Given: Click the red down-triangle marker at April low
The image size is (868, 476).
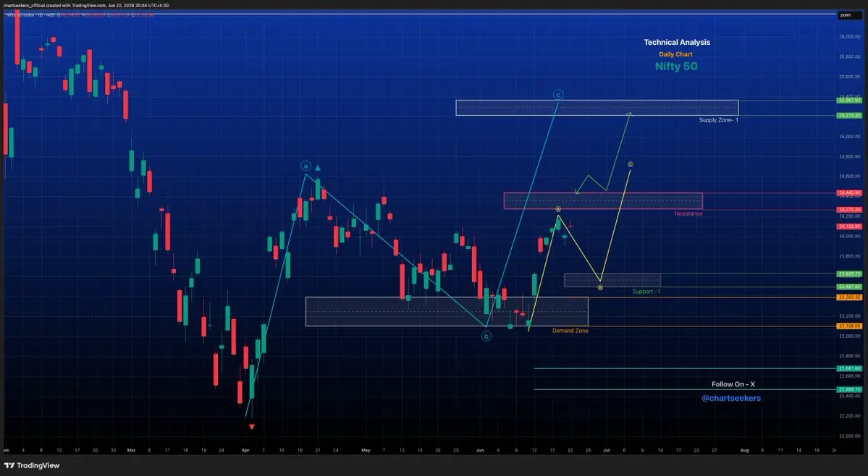Looking at the screenshot, I should [x=252, y=427].
